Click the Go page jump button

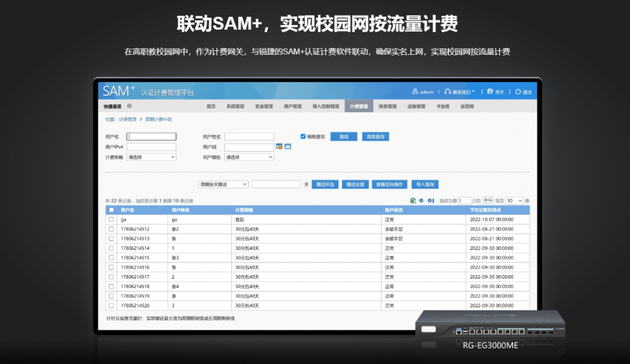pos(488,200)
